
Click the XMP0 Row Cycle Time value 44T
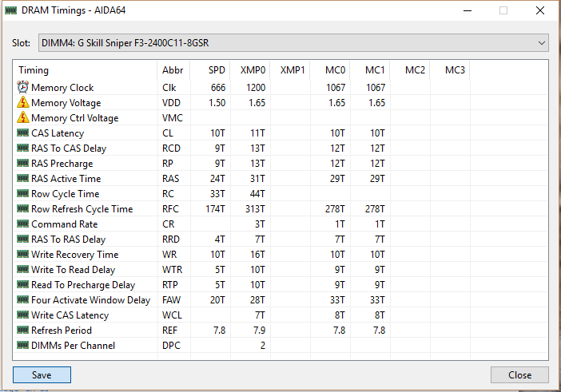pyautogui.click(x=257, y=194)
